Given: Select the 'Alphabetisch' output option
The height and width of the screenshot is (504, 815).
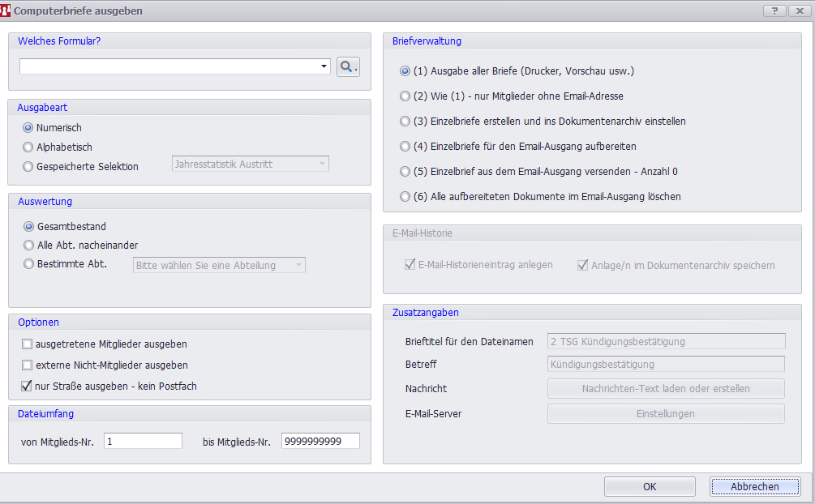Looking at the screenshot, I should (x=28, y=147).
